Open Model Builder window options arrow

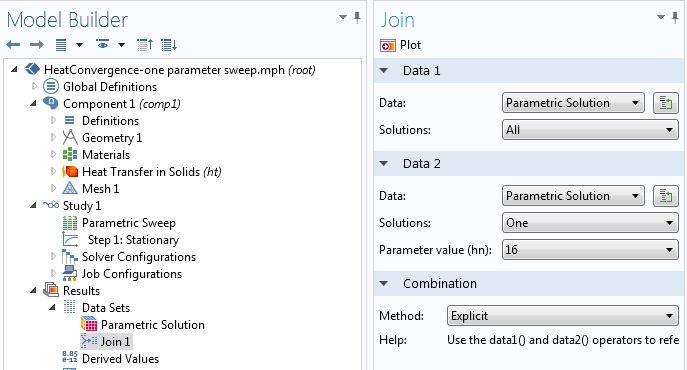click(x=343, y=18)
